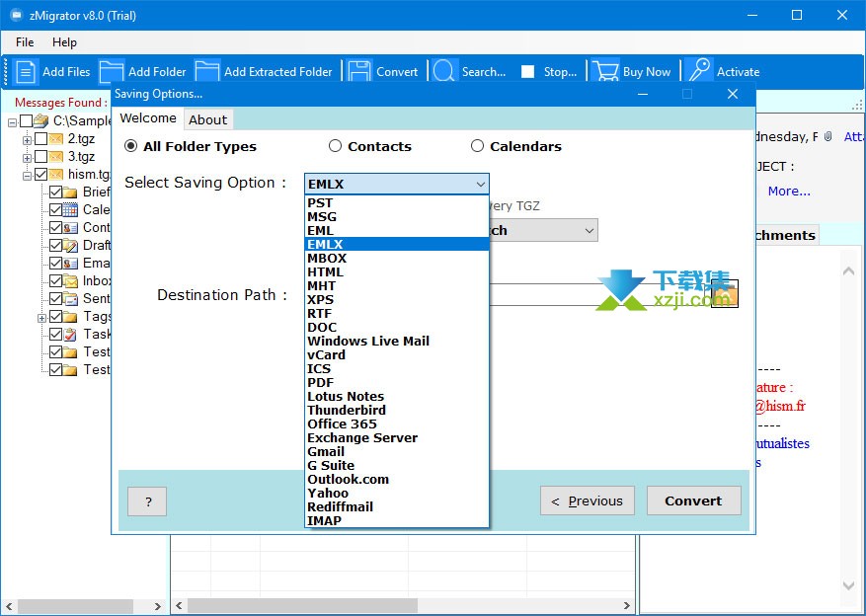Click the Sent folder icon in tree
The image size is (866, 616).
point(70,298)
